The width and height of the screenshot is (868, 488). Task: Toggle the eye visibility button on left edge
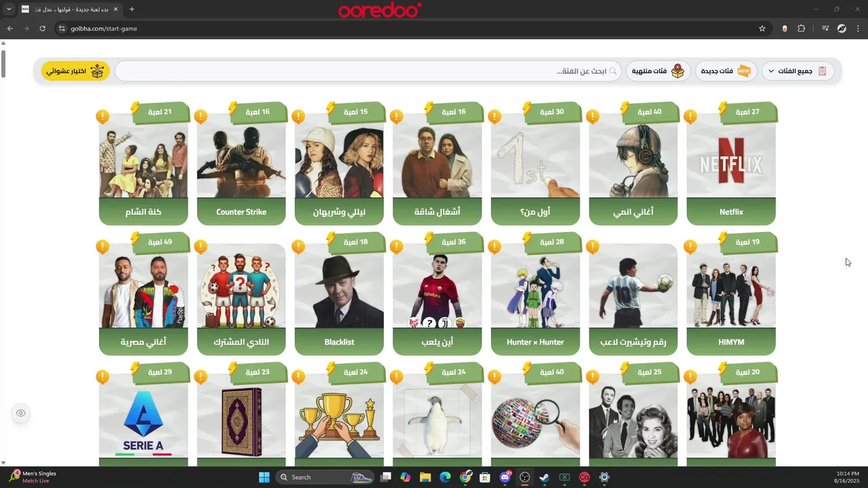click(x=21, y=413)
